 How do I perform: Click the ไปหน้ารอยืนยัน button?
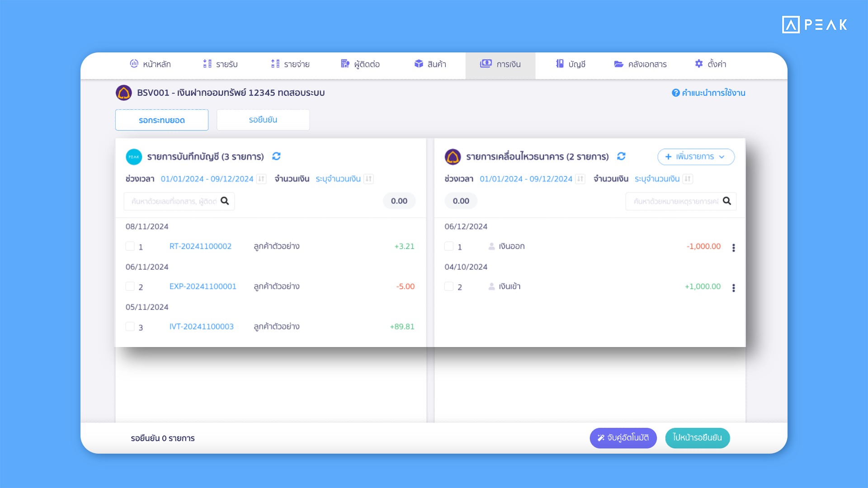coord(697,438)
